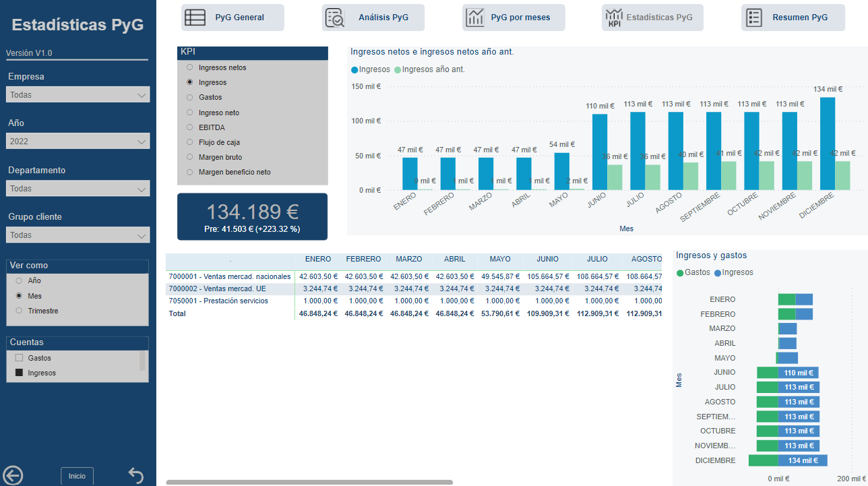Click the 53.790,61 € total cell
868x486 pixels.
(x=500, y=313)
